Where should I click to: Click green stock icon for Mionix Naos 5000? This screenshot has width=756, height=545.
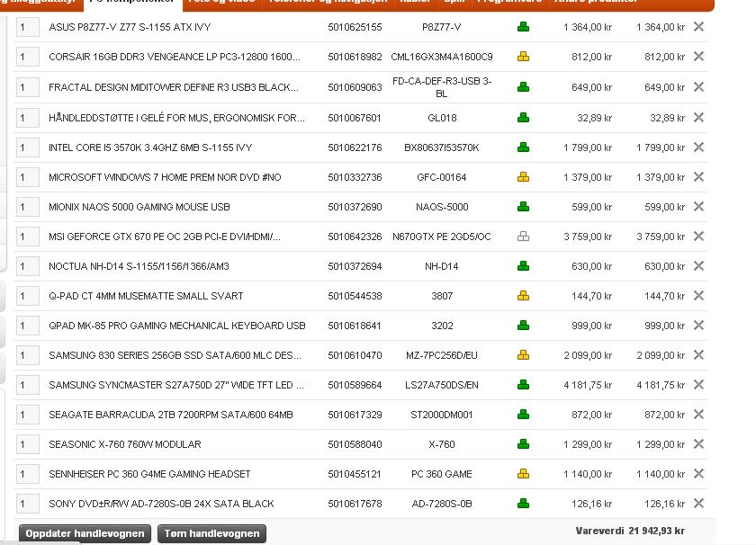tap(523, 207)
